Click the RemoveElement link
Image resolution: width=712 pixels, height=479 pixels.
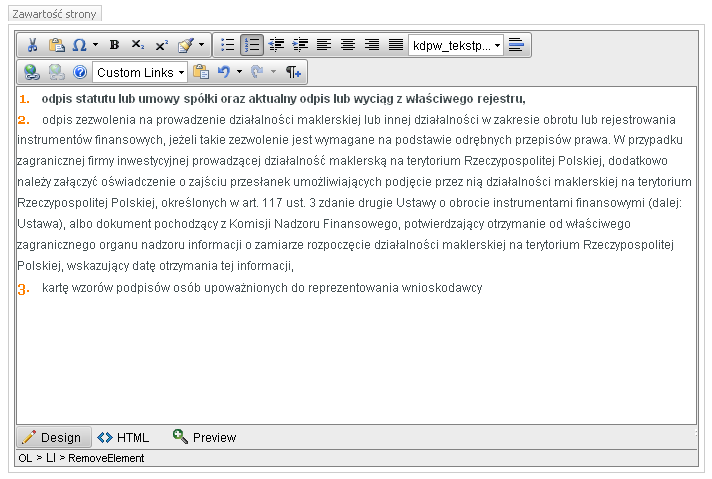point(106,458)
